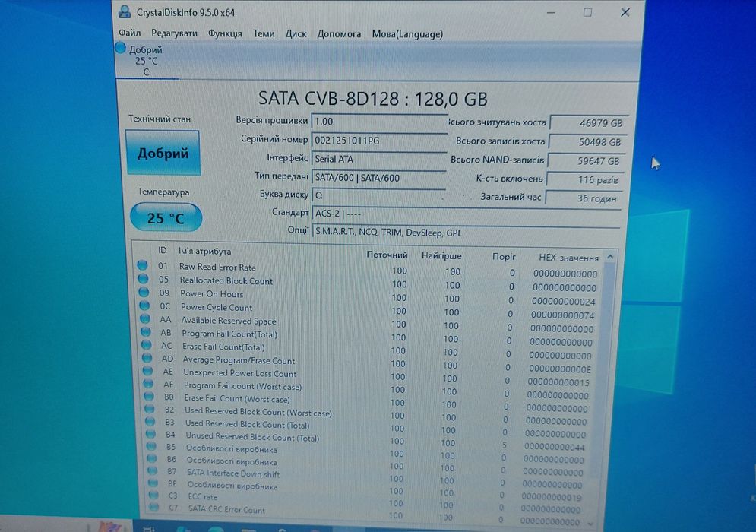Viewport: 756px width, 532px height.
Task: Click the Поточний column header
Action: tap(387, 255)
